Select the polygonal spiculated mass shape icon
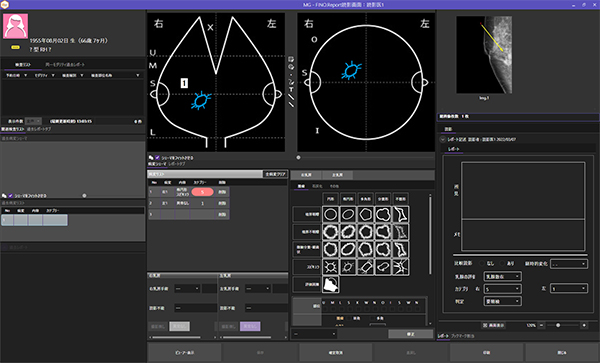 click(365, 267)
